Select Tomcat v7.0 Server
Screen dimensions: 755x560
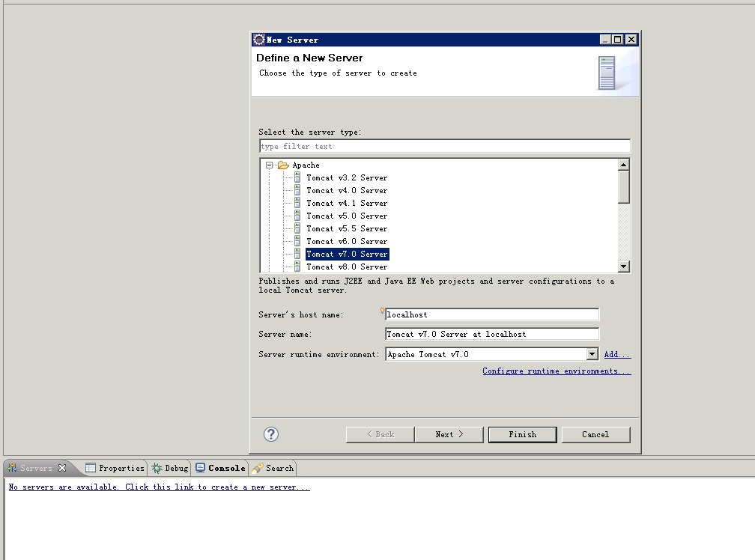(348, 254)
